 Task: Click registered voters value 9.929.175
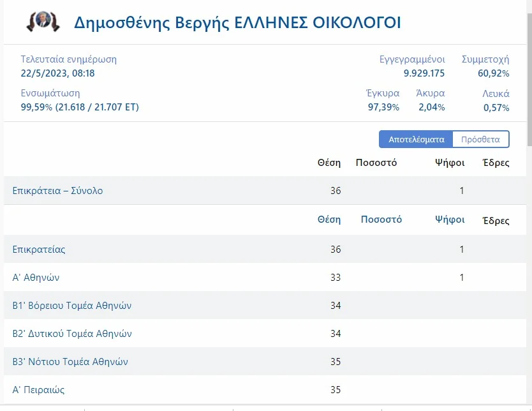click(424, 73)
